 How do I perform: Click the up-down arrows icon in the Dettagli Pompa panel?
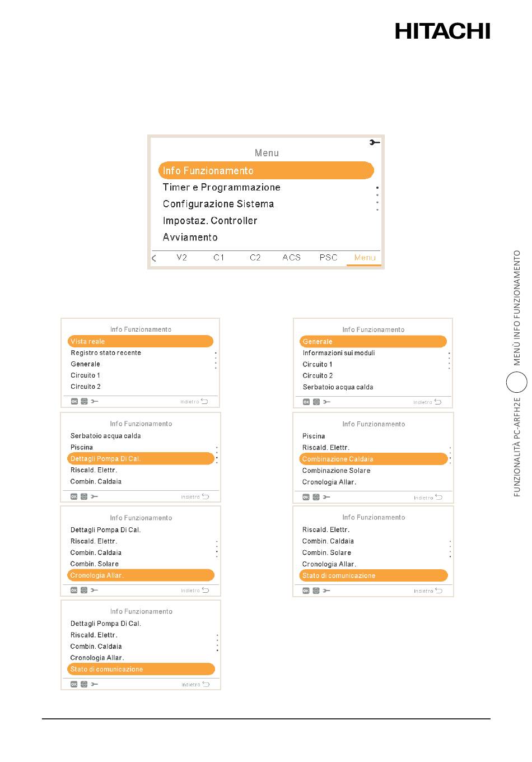tap(84, 496)
